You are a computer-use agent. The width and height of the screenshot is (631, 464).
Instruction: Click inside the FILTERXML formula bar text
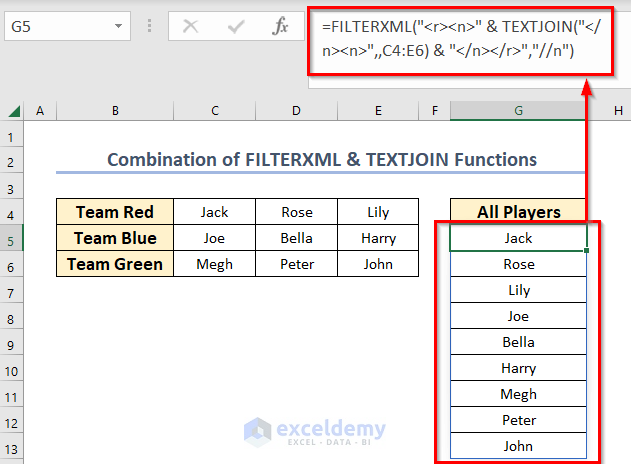460,39
